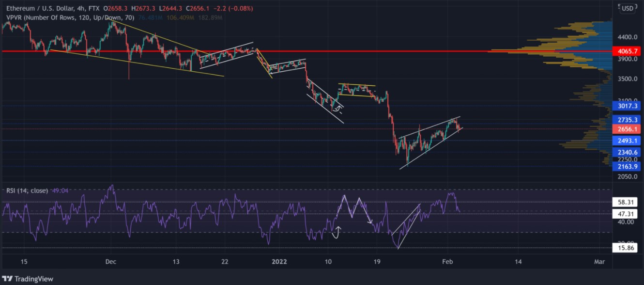Click the curved arrow drawing on RSI pane
This screenshot has width=644, height=285.
point(336,232)
